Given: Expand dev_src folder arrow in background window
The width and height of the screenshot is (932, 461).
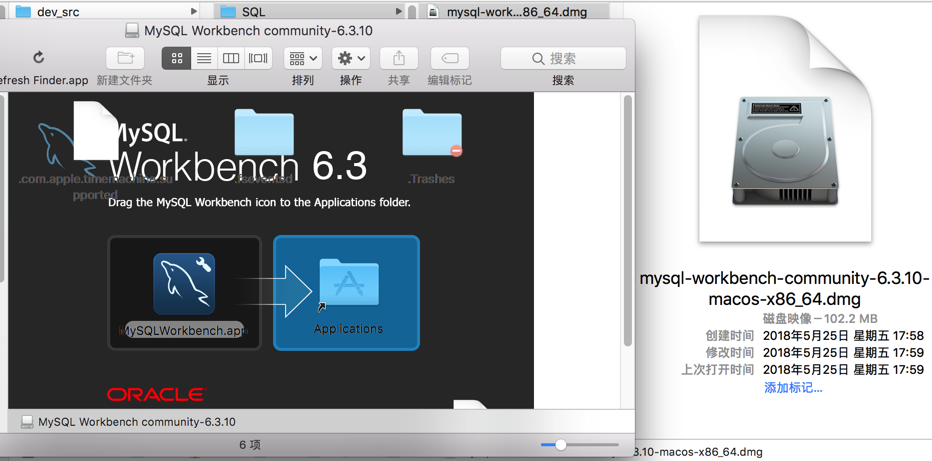Looking at the screenshot, I should tap(194, 11).
